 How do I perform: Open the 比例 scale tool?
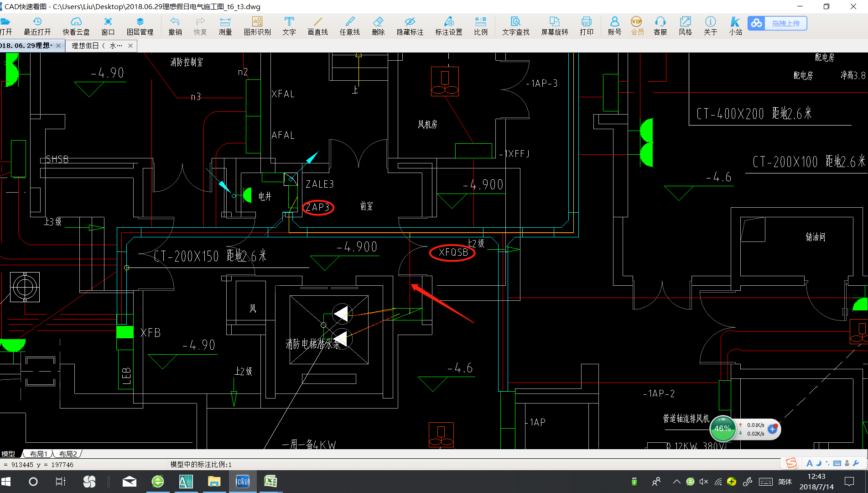click(x=481, y=26)
